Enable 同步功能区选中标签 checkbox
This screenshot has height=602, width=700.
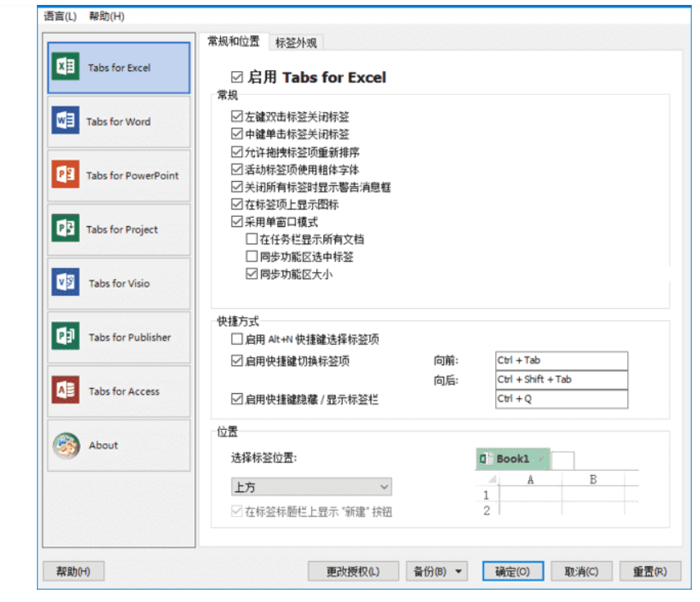click(251, 256)
